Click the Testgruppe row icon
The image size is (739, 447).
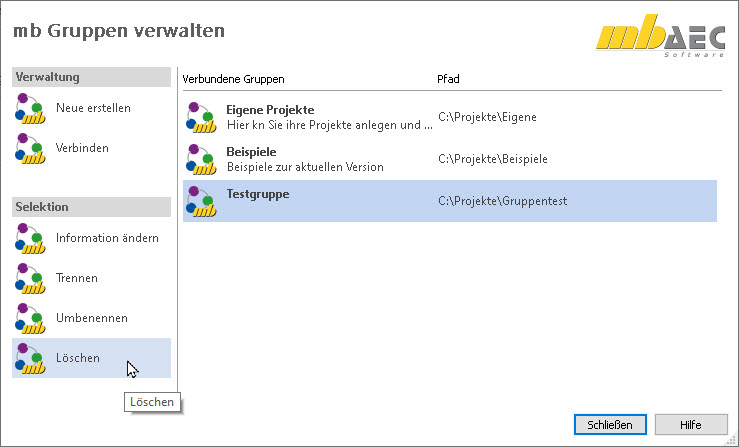point(201,201)
